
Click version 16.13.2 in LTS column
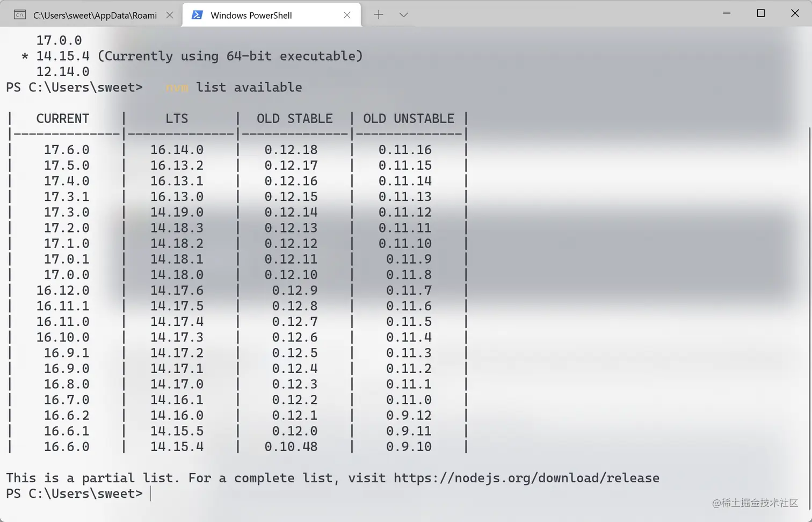[x=177, y=165]
